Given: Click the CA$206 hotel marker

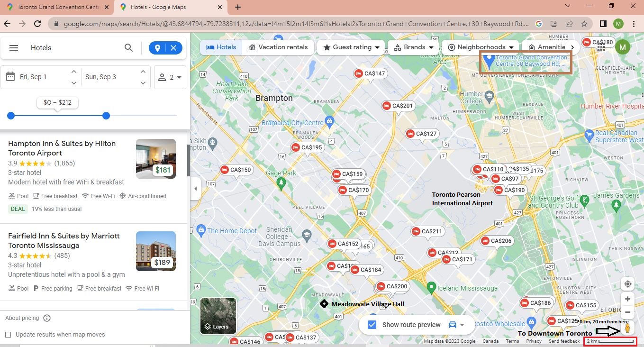Looking at the screenshot, I should pos(497,241).
